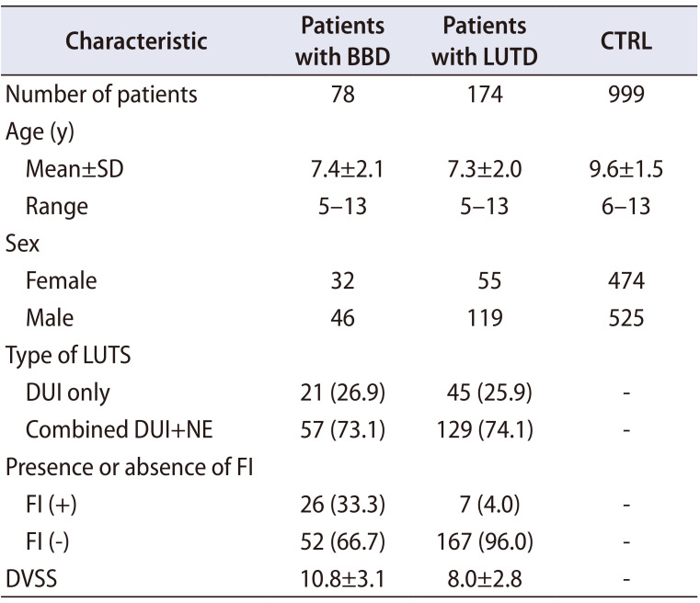Click the Presence or absence of FI label
This screenshot has height=603, width=700.
(x=129, y=468)
